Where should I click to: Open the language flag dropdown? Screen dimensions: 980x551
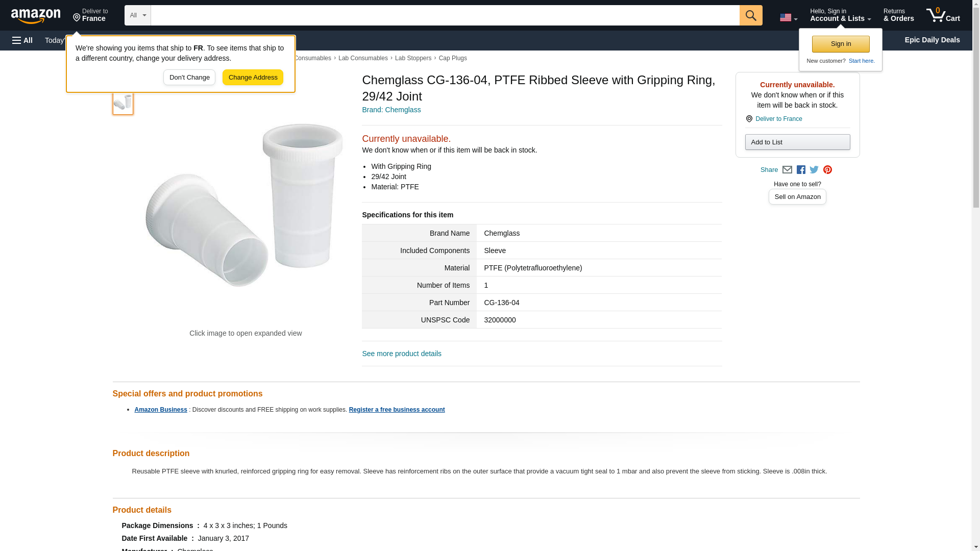pos(788,17)
